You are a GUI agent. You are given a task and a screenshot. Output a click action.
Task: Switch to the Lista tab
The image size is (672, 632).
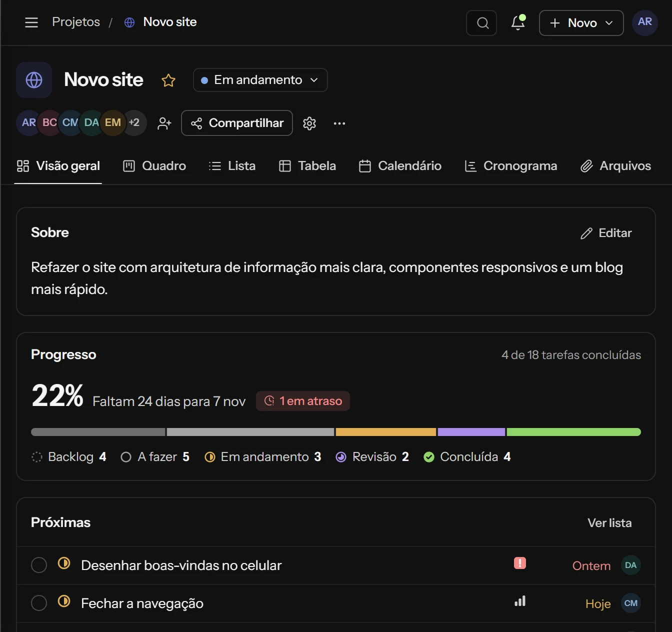pos(232,166)
